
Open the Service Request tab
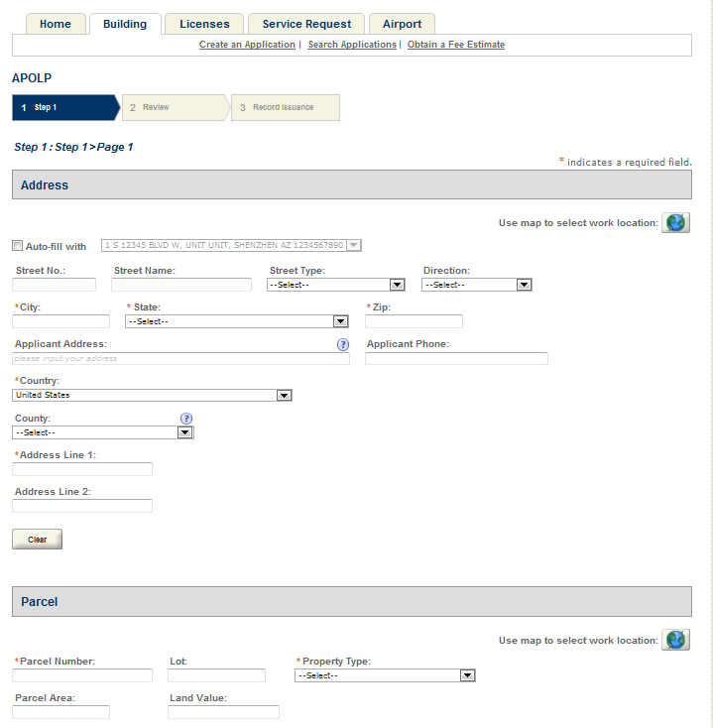coord(306,24)
